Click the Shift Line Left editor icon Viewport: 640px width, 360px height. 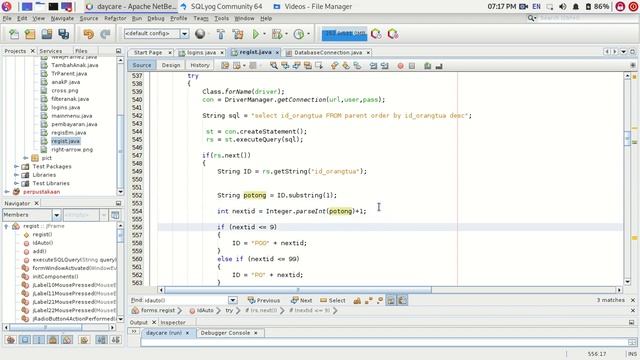click(373, 66)
